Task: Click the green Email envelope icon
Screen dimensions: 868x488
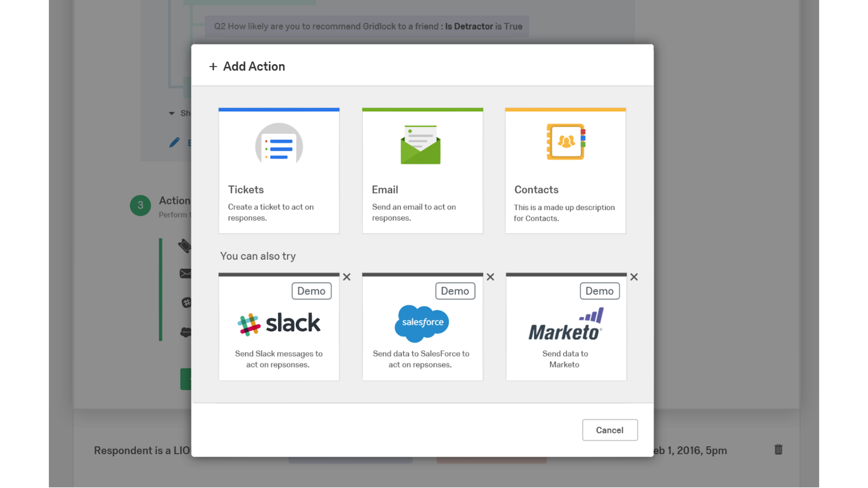Action: 420,145
